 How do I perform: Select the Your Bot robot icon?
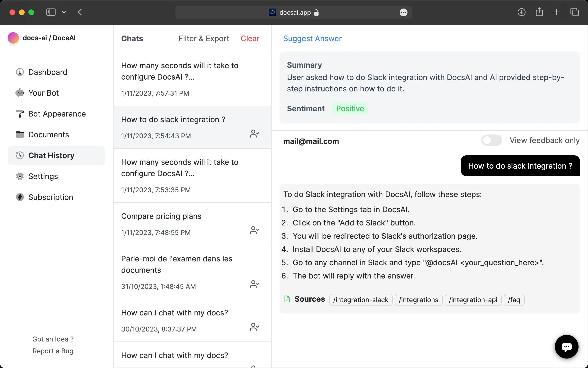tap(20, 93)
